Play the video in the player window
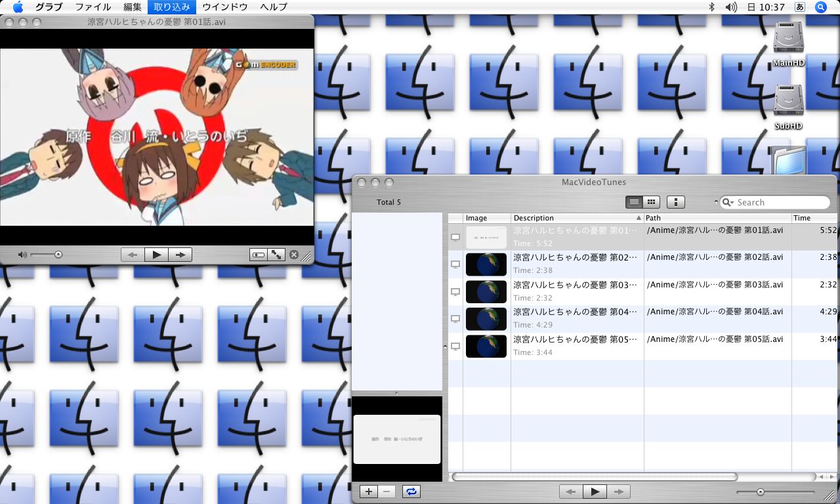Image resolution: width=840 pixels, height=504 pixels. pyautogui.click(x=156, y=255)
